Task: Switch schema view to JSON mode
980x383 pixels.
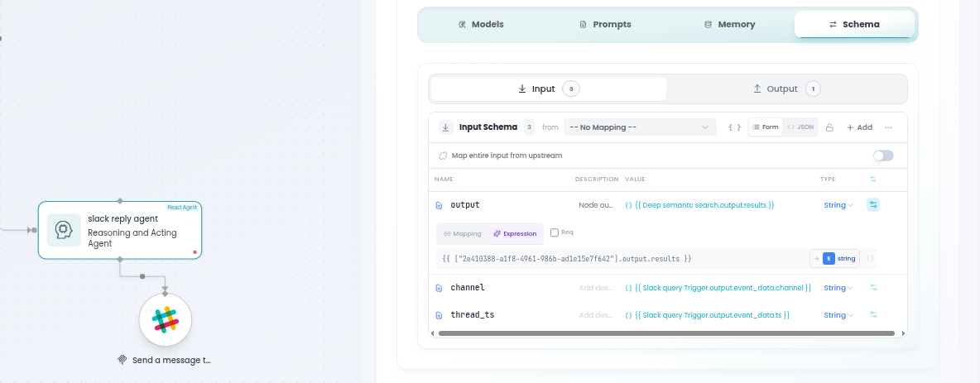Action: pyautogui.click(x=800, y=127)
